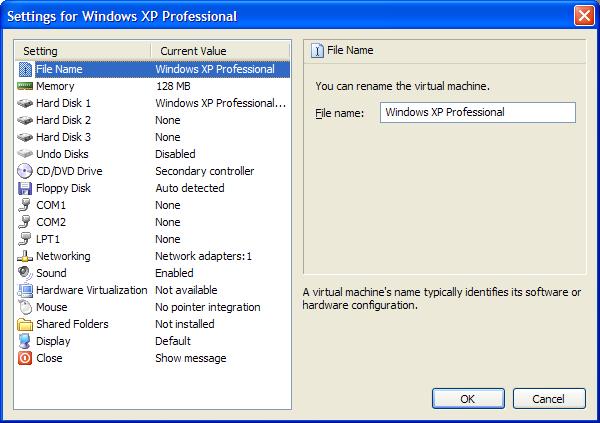Click the Undo Disks icon
This screenshot has width=600, height=423.
[25, 154]
